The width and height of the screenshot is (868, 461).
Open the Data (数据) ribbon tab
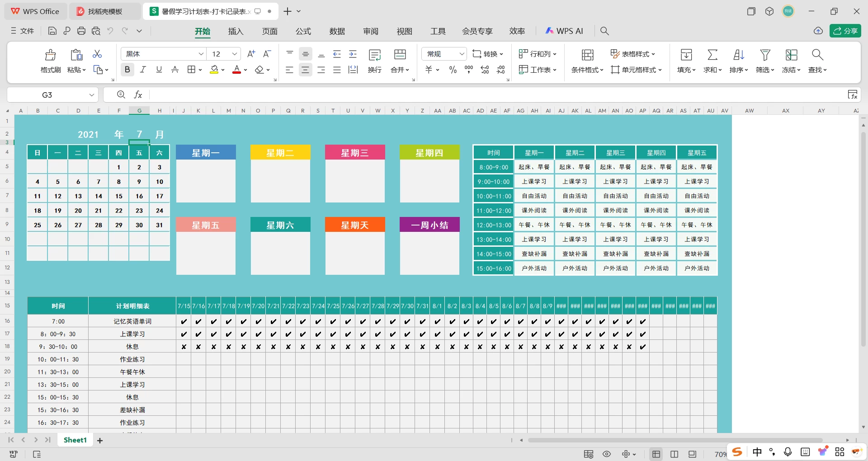point(337,31)
